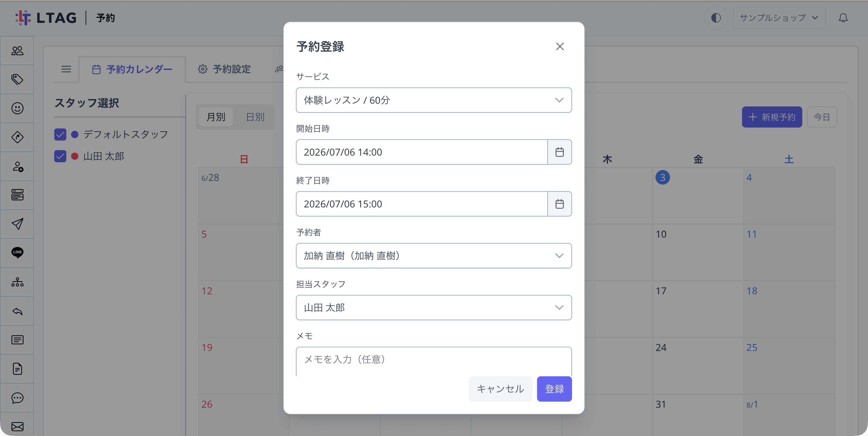Viewport: 868px width, 436px height.
Task: Open the smiley face sidebar icon
Action: click(x=17, y=108)
